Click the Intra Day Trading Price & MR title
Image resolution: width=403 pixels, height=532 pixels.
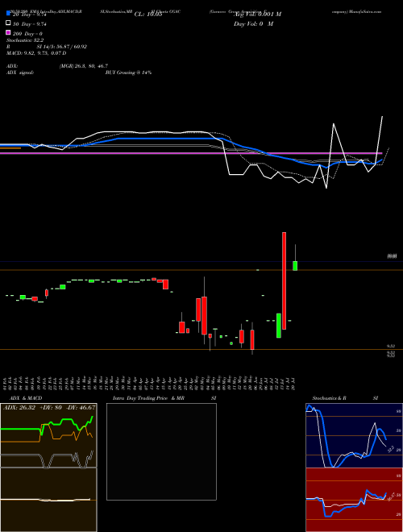pos(148,398)
